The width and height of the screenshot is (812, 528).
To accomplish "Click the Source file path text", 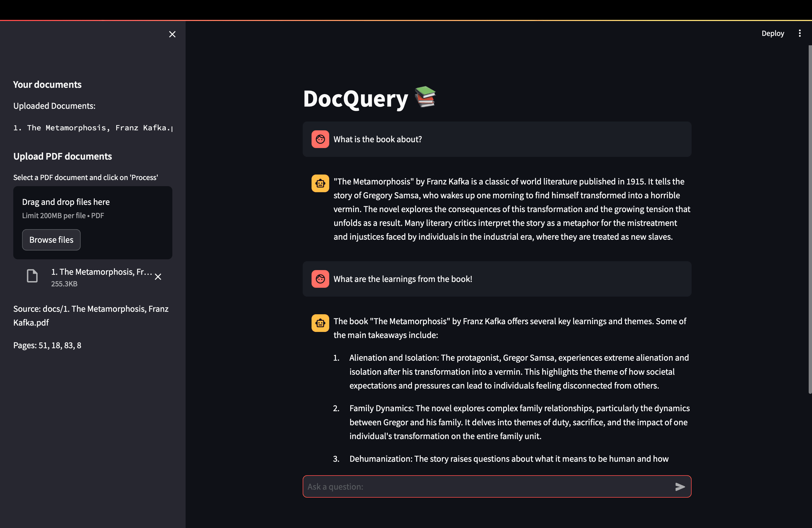I will pyautogui.click(x=91, y=315).
